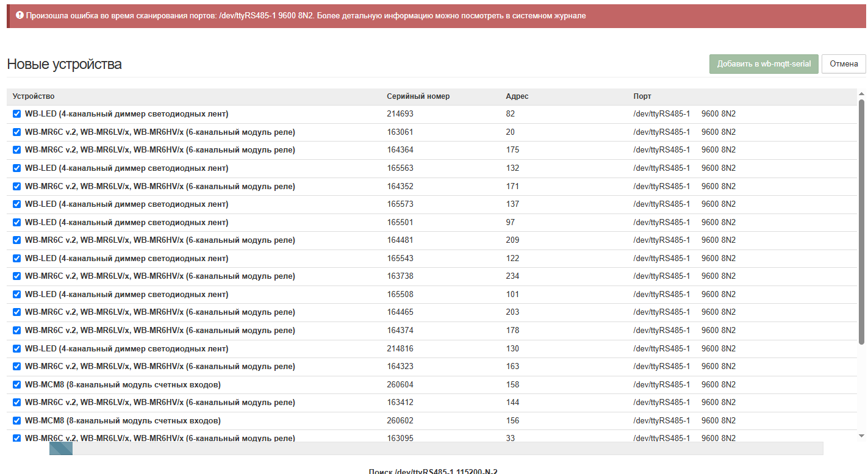Click serial number 260604
The width and height of the screenshot is (868, 474).
[x=400, y=384]
